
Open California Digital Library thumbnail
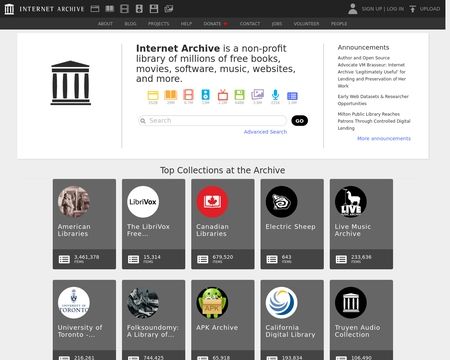pyautogui.click(x=282, y=303)
